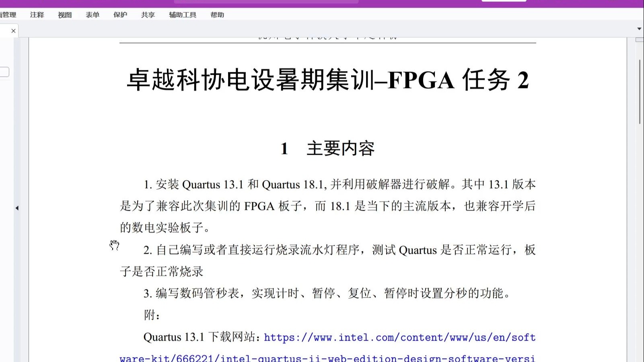This screenshot has height=362, width=644.
Task: Open the 视图 menu
Action: tap(65, 15)
